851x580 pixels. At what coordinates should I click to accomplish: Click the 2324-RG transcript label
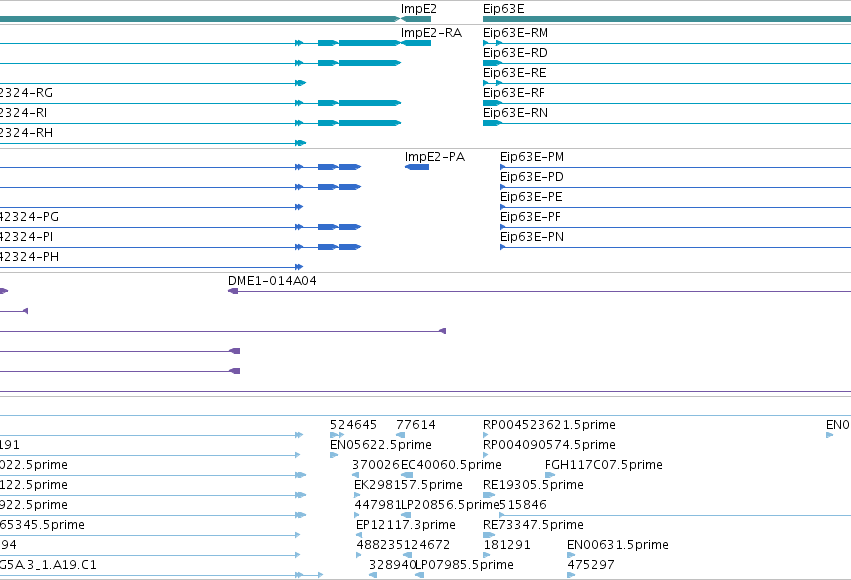point(26,93)
